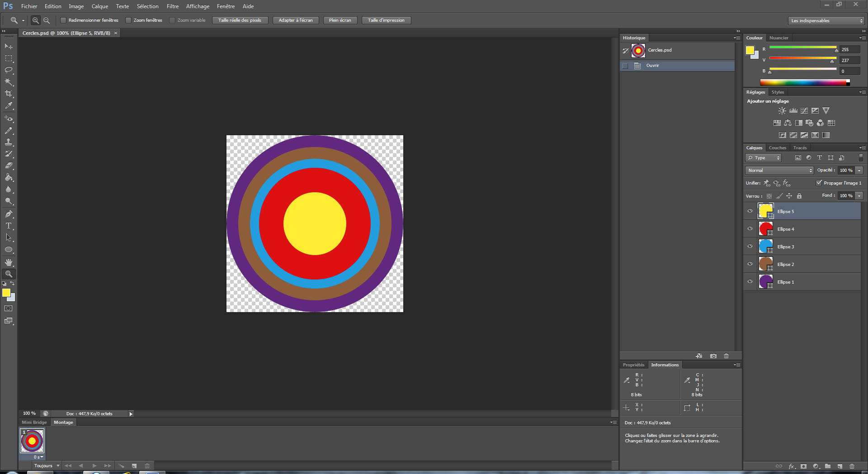Viewport: 868px width, 474px height.
Task: Open the Normal blend mode dropdown
Action: (779, 171)
